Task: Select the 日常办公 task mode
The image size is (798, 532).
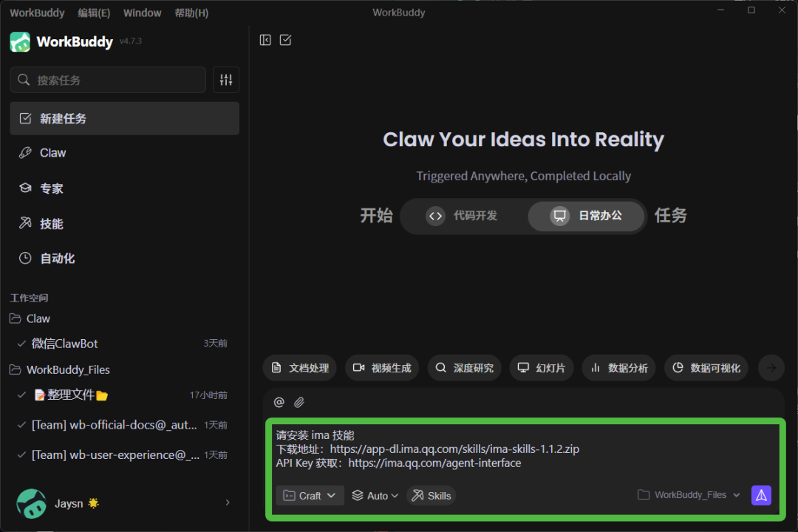Action: (587, 216)
